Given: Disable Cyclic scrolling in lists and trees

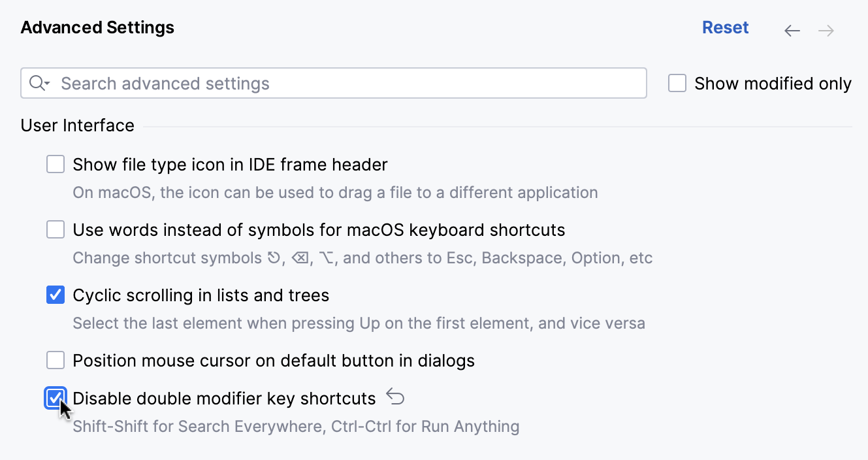Looking at the screenshot, I should [x=56, y=295].
